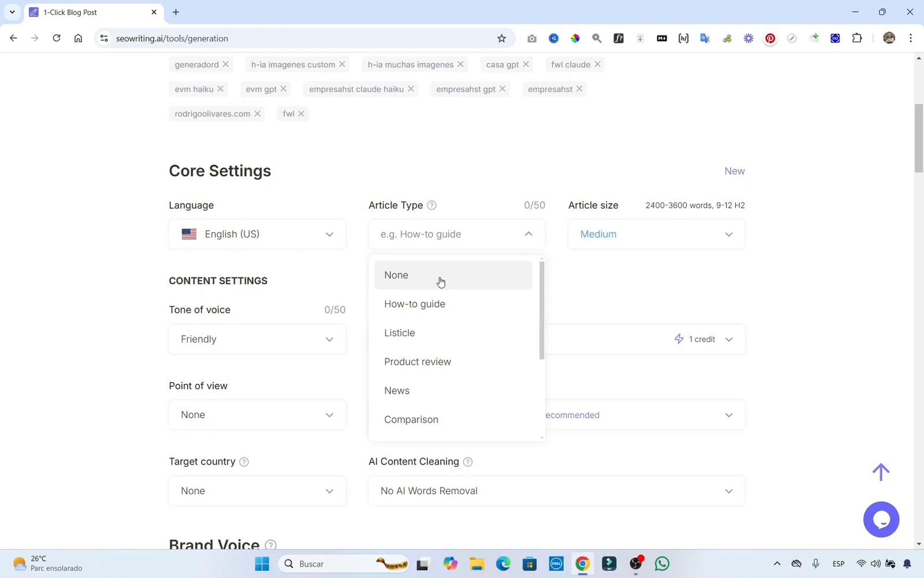The height and width of the screenshot is (578, 924).
Task: Open the browser extensions puzzle icon
Action: coord(857,38)
